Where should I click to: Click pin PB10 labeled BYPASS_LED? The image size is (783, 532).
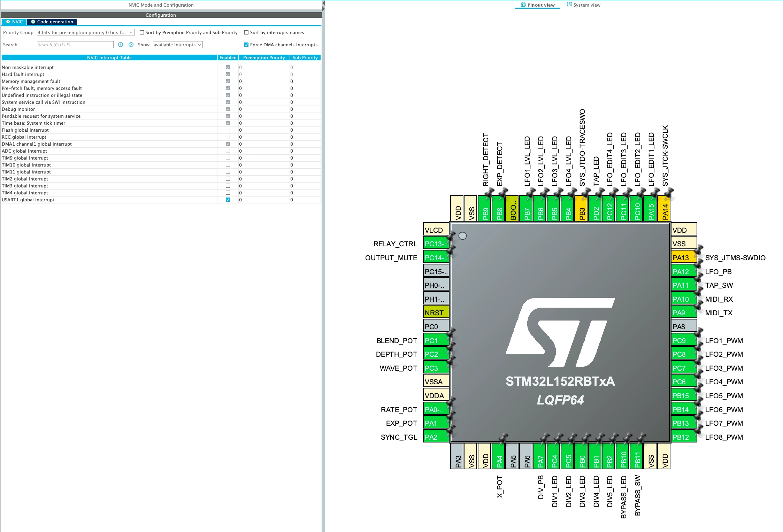623,456
